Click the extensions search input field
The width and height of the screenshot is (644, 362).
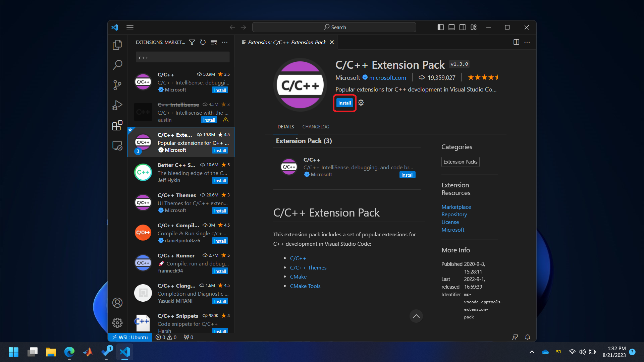pos(182,57)
